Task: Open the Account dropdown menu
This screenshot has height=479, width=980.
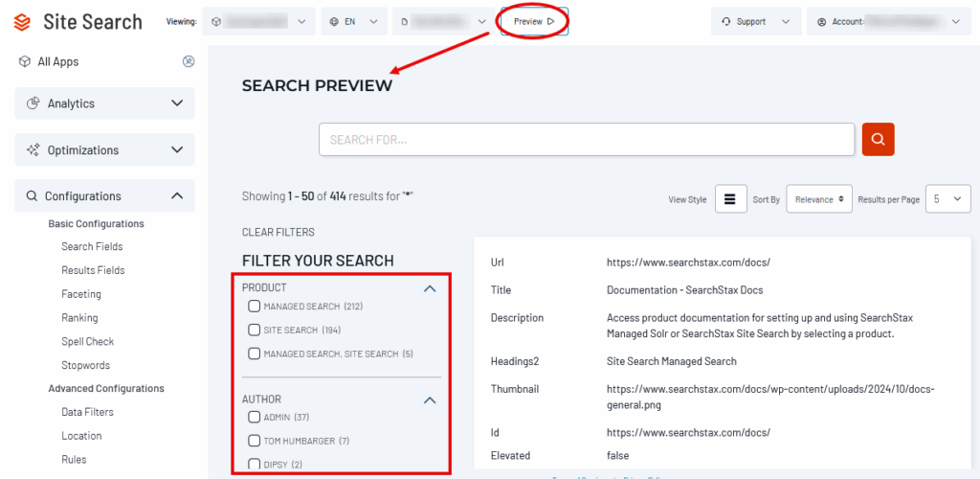Action: [889, 22]
